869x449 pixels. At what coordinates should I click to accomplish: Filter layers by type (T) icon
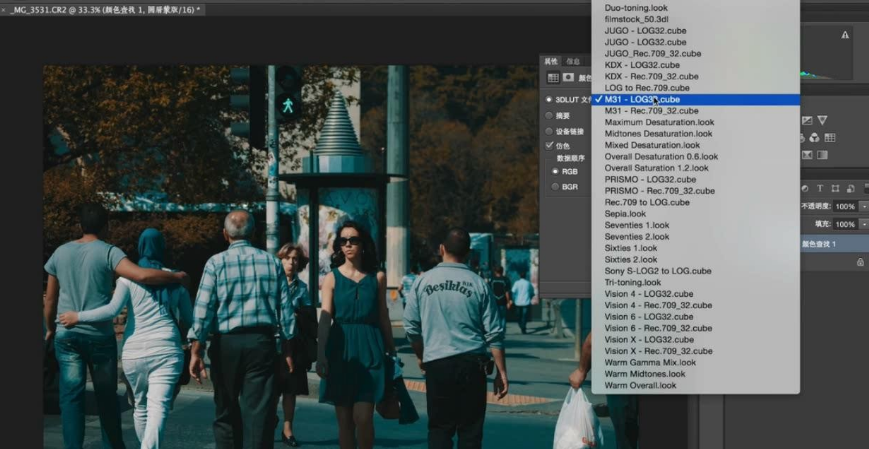[820, 188]
